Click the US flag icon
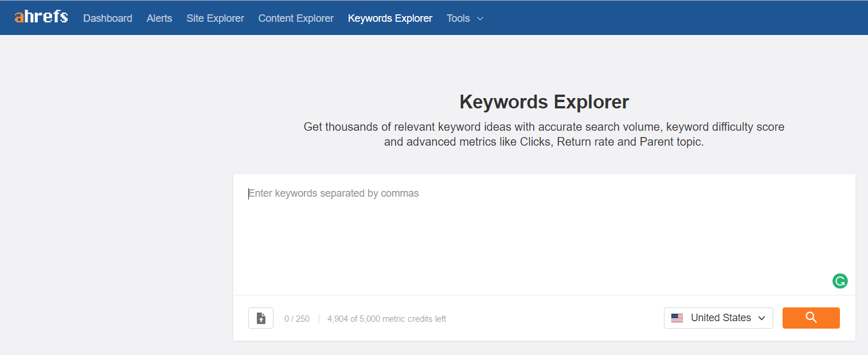 [x=677, y=318]
